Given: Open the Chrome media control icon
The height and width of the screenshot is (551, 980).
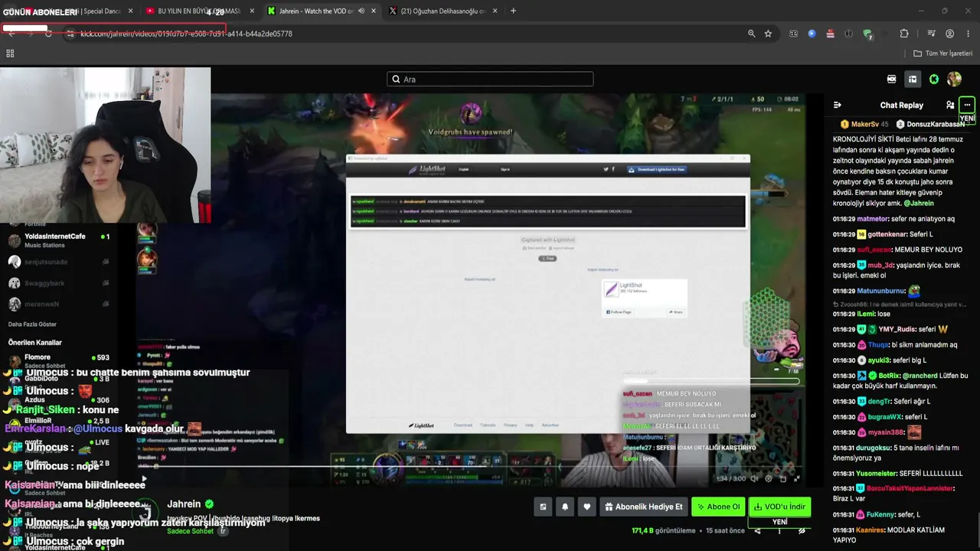Looking at the screenshot, I should click(x=931, y=34).
